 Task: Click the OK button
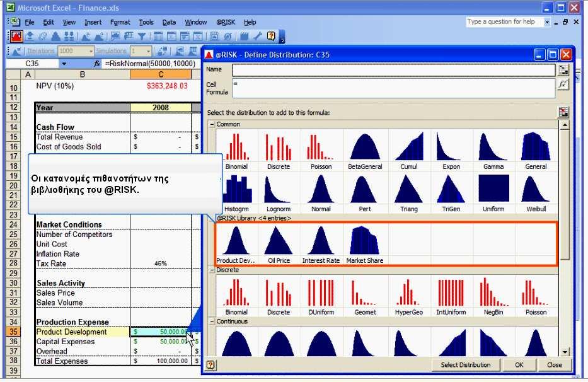pyautogui.click(x=519, y=365)
